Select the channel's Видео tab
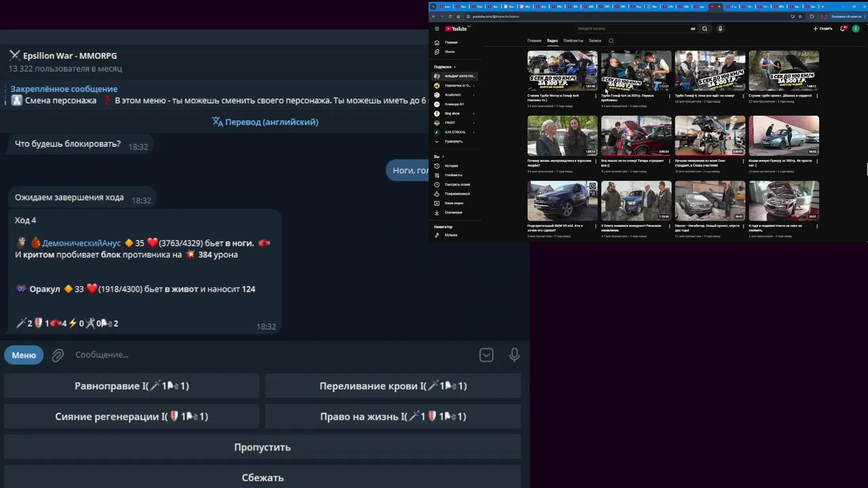 (x=553, y=41)
